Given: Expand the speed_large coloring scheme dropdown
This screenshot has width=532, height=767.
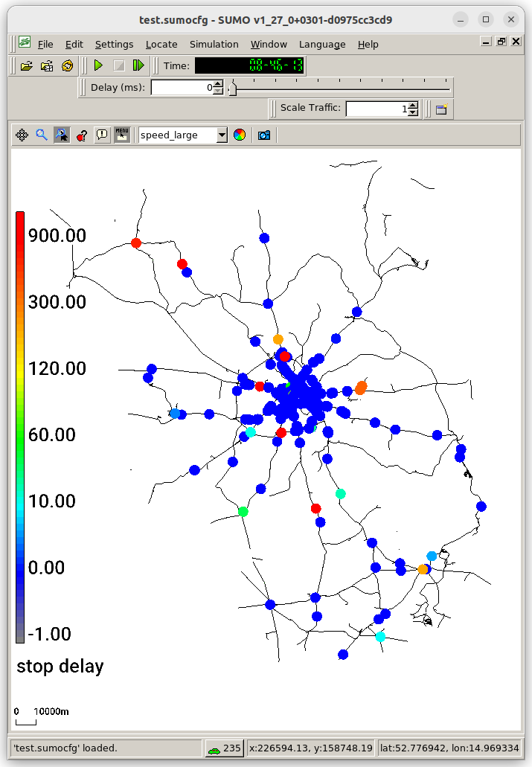Looking at the screenshot, I should [222, 135].
